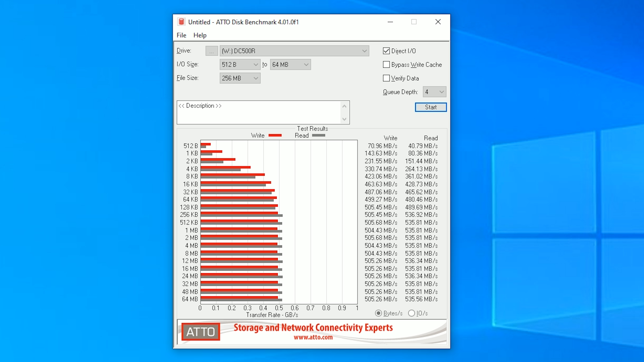Open the maximum I/O Size 64 MB dropdown
The width and height of the screenshot is (644, 362).
click(290, 65)
